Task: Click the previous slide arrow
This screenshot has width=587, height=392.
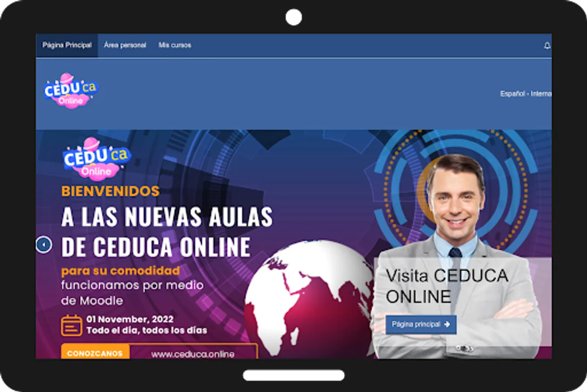Action: tap(44, 245)
